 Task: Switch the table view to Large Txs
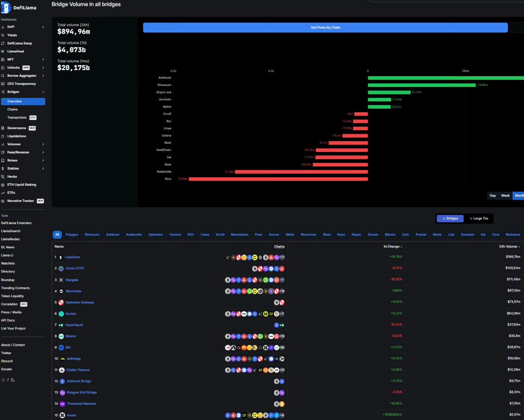point(479,219)
